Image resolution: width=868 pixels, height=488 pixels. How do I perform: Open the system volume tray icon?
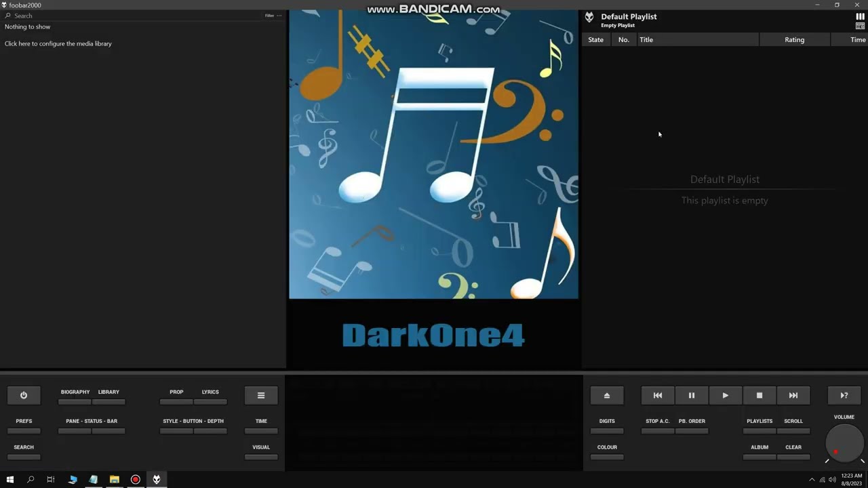832,480
